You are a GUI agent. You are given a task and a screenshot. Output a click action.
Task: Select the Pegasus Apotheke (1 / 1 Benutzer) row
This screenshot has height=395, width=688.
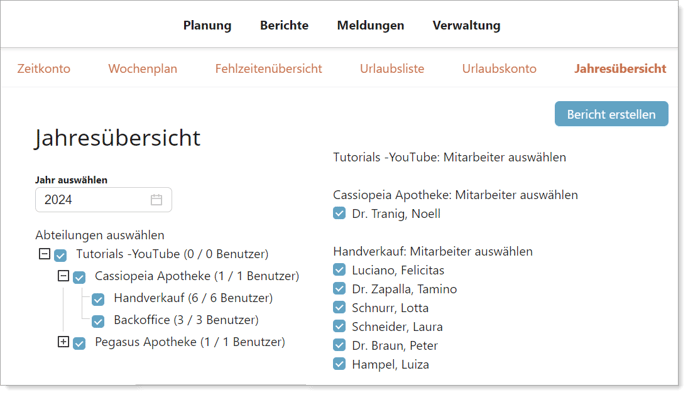click(190, 342)
